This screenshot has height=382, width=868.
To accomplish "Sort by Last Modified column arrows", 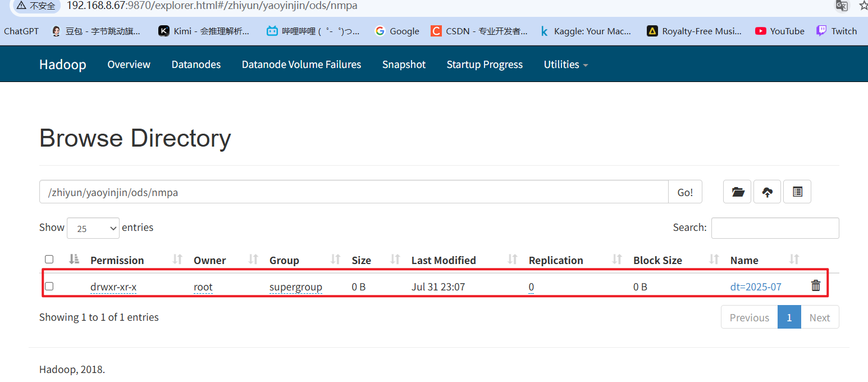I will point(512,260).
